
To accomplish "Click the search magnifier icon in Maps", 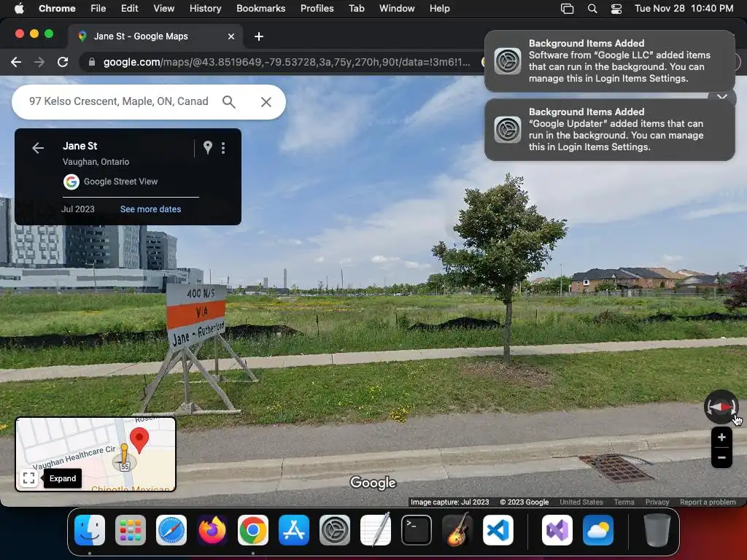I will click(x=228, y=101).
